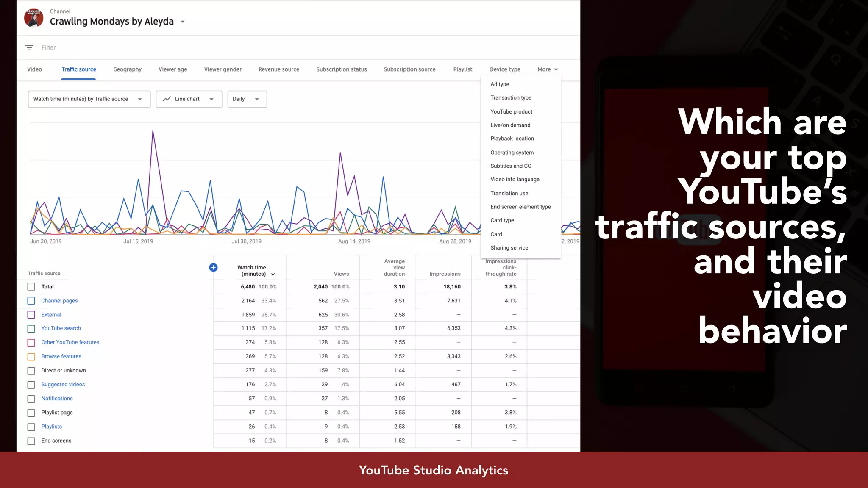Toggle the End screens checkbox
The height and width of the screenshot is (488, 868).
[x=31, y=441]
